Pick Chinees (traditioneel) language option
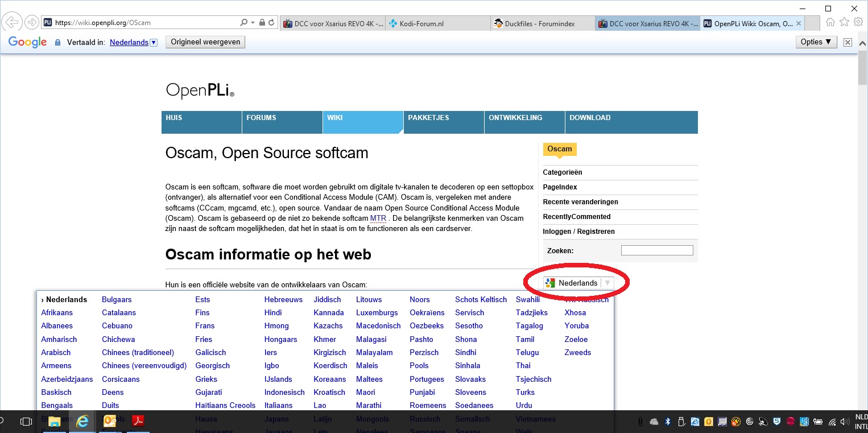This screenshot has width=868, height=433. tap(138, 353)
